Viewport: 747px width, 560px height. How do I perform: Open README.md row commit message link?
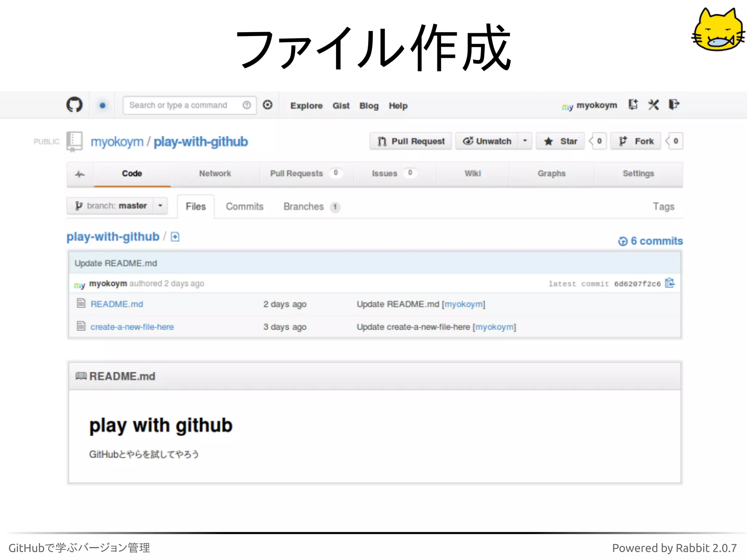(x=398, y=304)
